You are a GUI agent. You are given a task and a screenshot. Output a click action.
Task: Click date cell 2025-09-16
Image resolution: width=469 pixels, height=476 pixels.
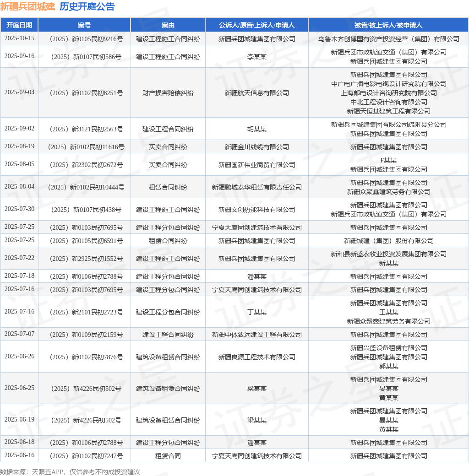(x=19, y=56)
